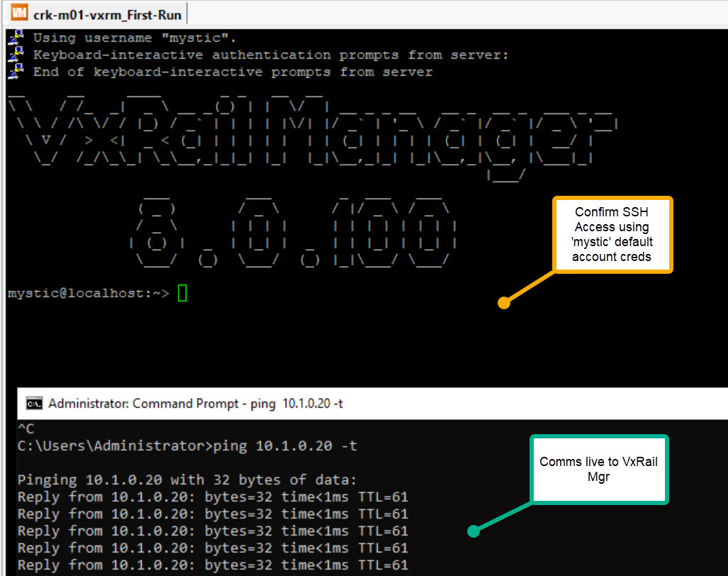Click the green callout dot marker
This screenshot has height=576, width=728.
pyautogui.click(x=473, y=530)
